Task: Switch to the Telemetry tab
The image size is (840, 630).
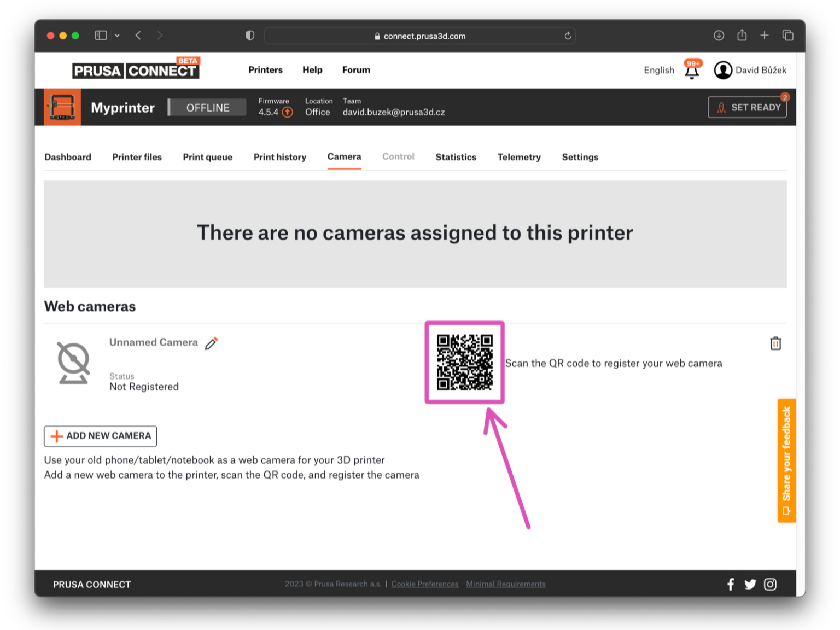Action: (518, 157)
